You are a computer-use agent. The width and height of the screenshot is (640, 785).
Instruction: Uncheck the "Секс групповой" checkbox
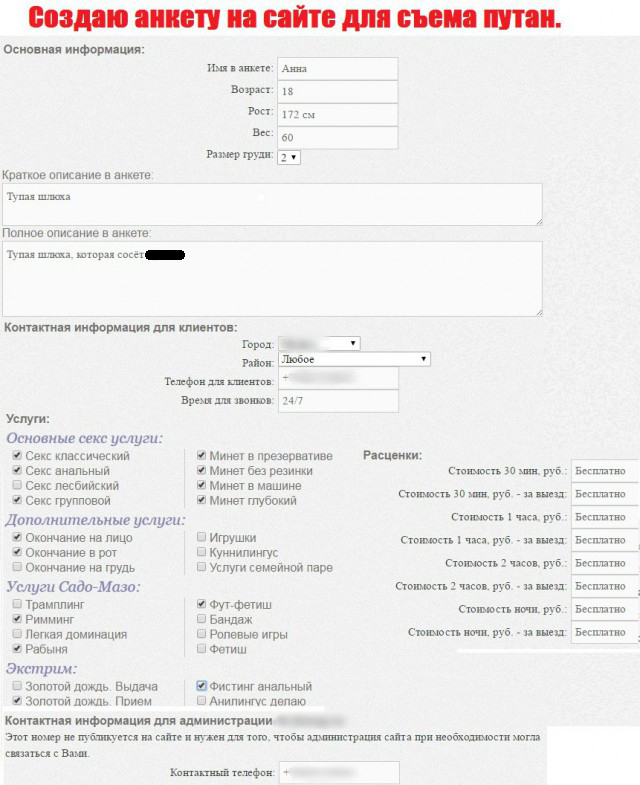(18, 500)
